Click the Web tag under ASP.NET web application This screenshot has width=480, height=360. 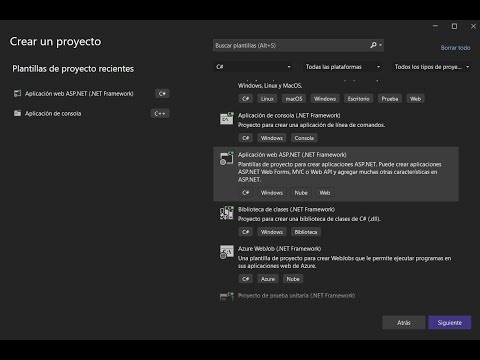[325, 192]
